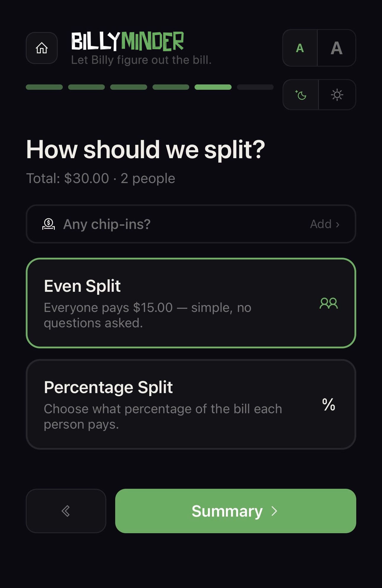Jump to the current highlighted progress step
382x588 pixels.
click(x=213, y=87)
